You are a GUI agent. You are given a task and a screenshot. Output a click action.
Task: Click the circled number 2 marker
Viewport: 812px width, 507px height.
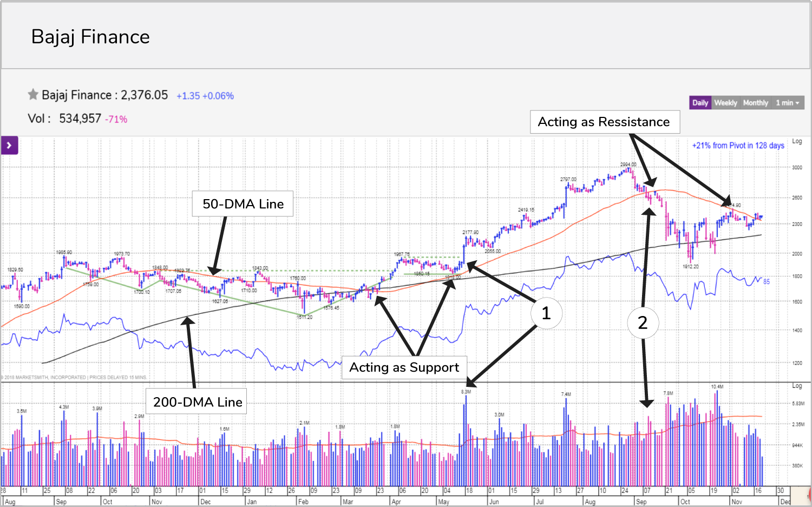pos(643,322)
